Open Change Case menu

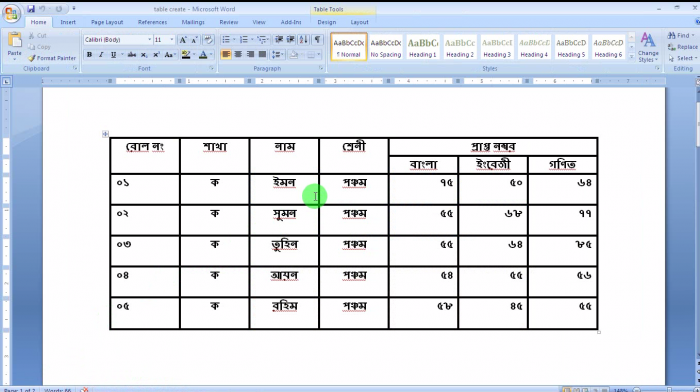click(169, 54)
